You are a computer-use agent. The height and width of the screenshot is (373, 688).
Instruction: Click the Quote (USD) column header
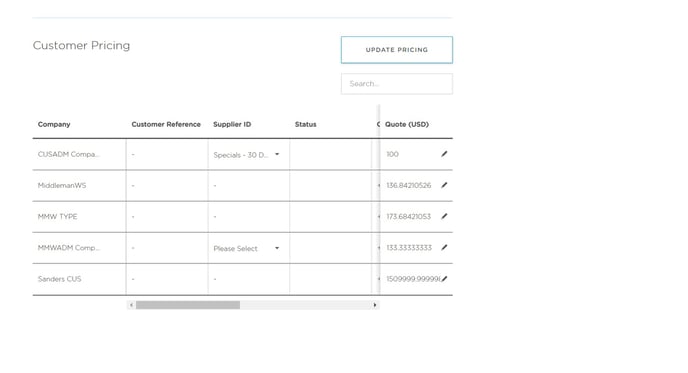pyautogui.click(x=407, y=125)
